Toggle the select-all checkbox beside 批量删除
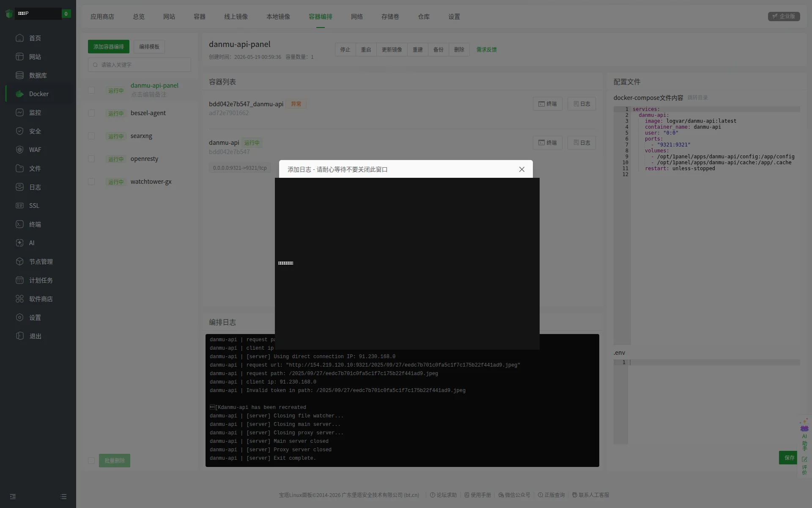 91,461
